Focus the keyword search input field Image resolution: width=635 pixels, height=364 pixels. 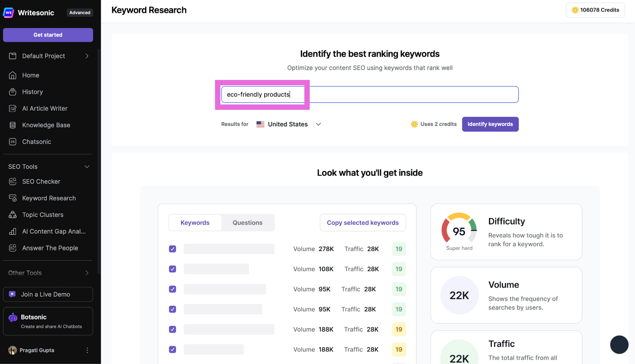click(x=369, y=94)
